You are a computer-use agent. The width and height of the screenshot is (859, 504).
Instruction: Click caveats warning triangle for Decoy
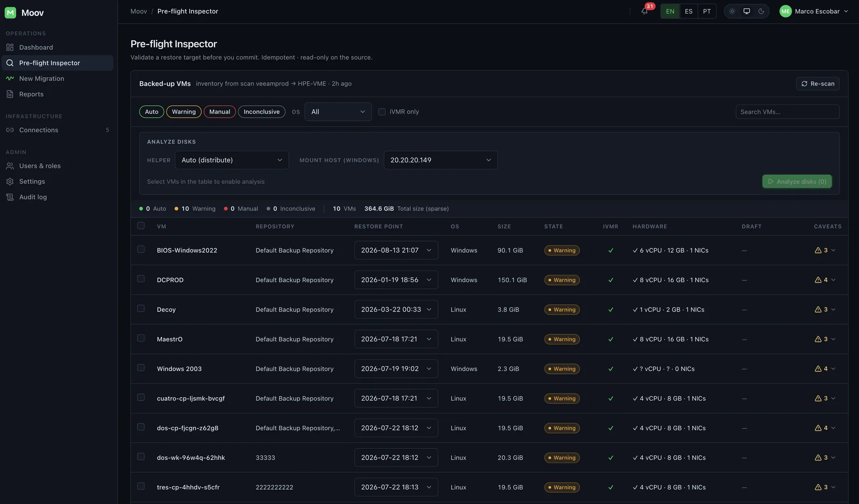[818, 310]
